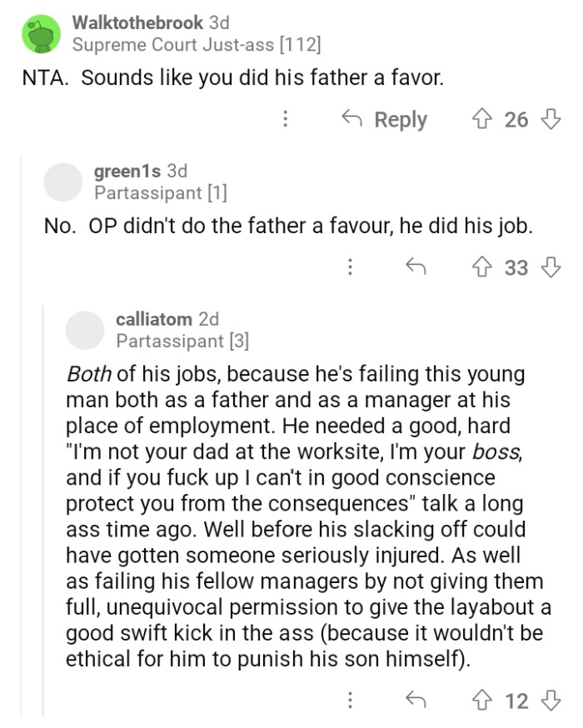The image size is (583, 728).
Task: Click green1s's gray avatar
Action: (x=62, y=182)
